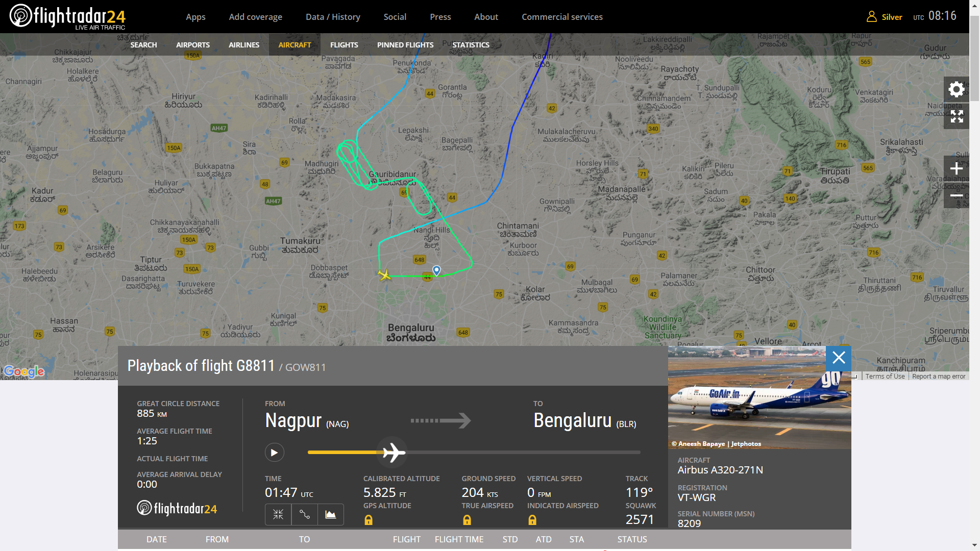
Task: Click the Bengaluru (BLR) destination text
Action: tap(584, 421)
